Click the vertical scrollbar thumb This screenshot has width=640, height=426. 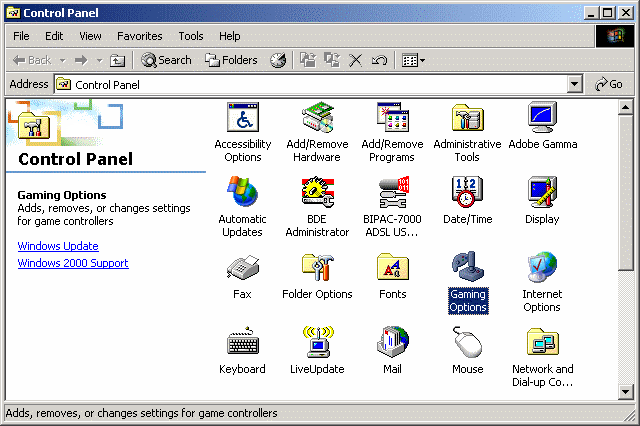click(625, 193)
